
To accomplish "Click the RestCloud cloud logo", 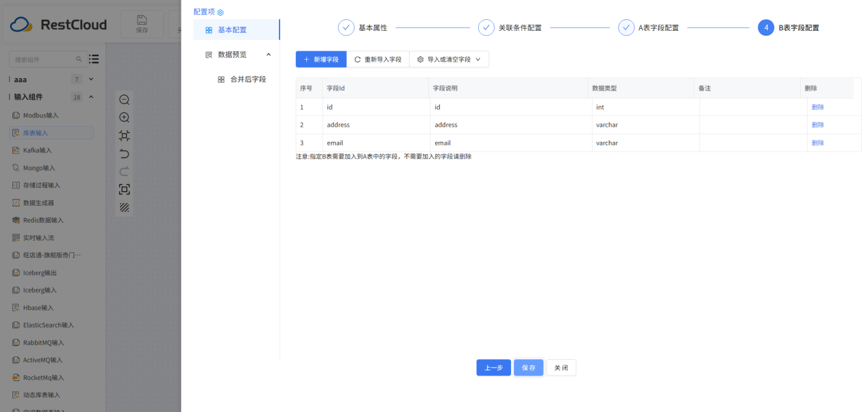I will coord(21,25).
